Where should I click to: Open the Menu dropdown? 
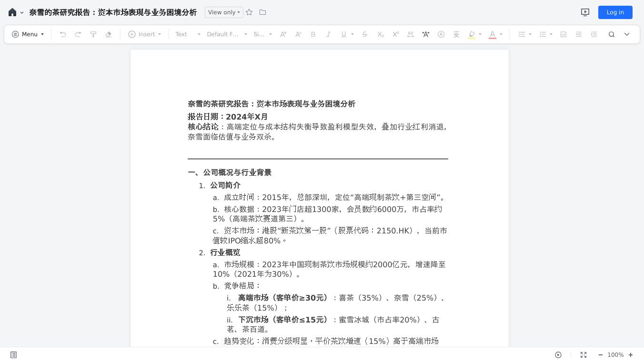pyautogui.click(x=28, y=34)
